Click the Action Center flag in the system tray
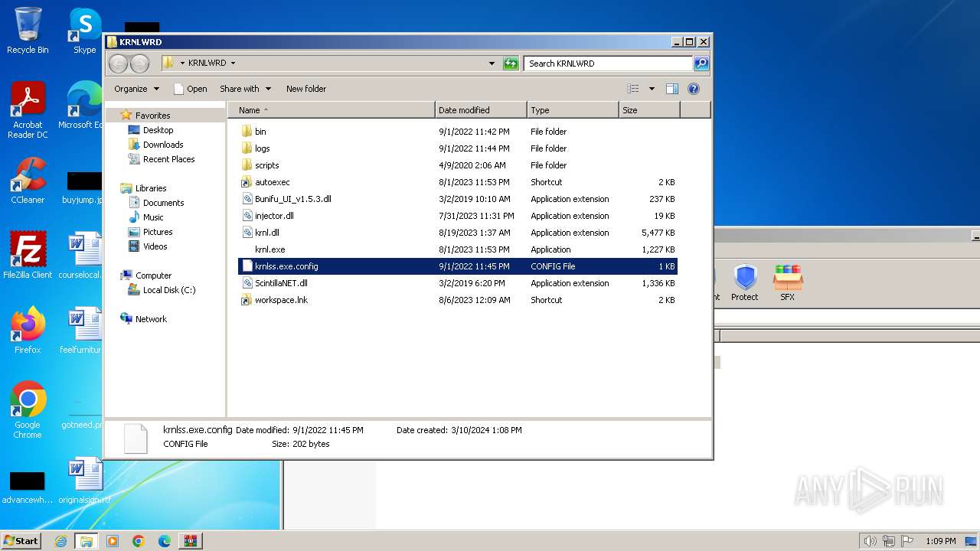This screenshot has width=980, height=551. pos(906,541)
